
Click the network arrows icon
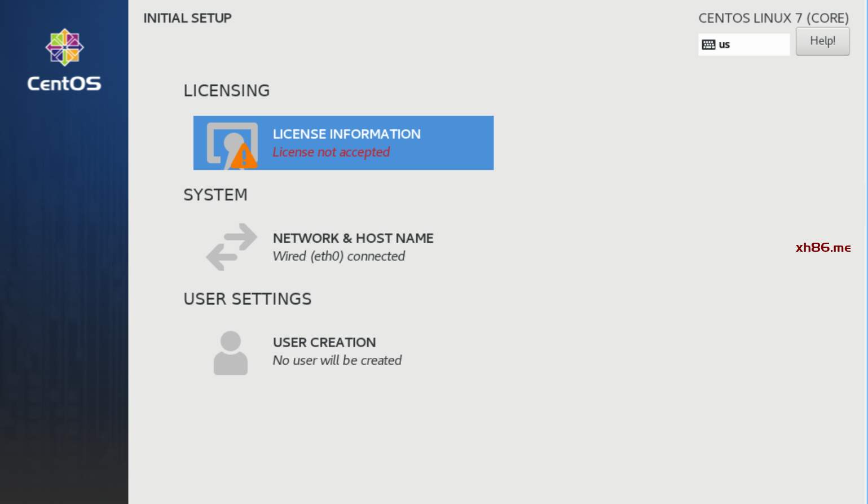(x=231, y=247)
